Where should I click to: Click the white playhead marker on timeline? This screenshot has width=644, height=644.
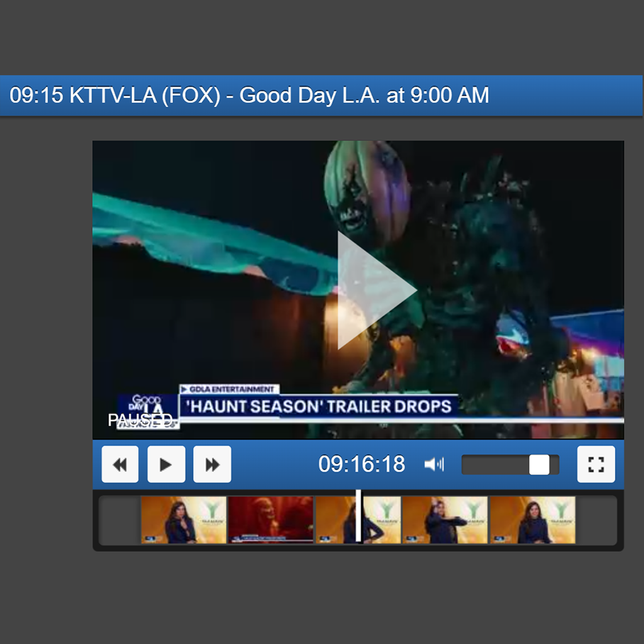click(358, 516)
